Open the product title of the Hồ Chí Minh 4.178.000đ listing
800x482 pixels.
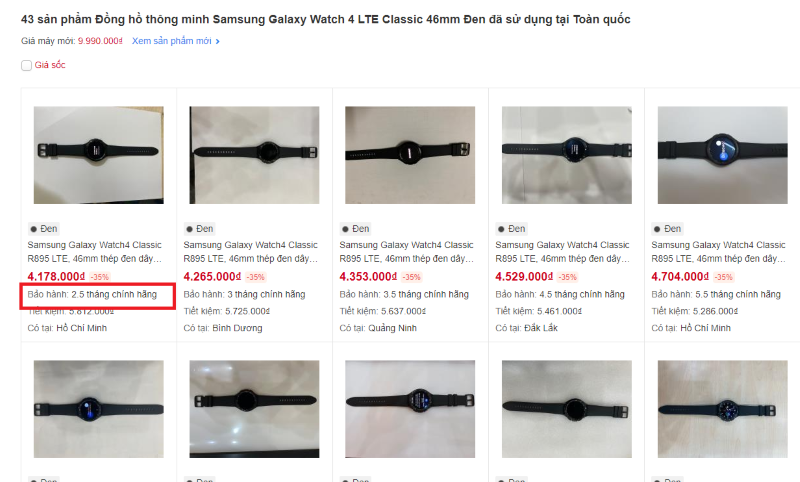click(x=95, y=251)
